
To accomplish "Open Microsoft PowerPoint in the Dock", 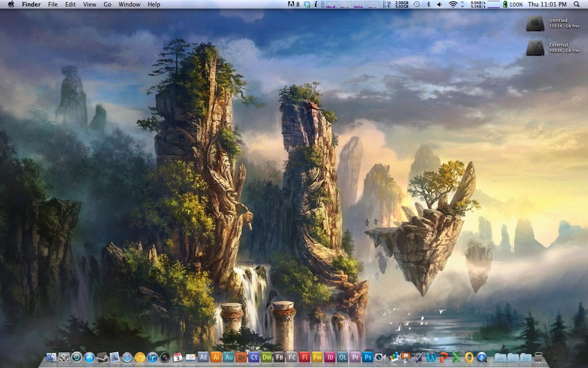I will tap(444, 357).
